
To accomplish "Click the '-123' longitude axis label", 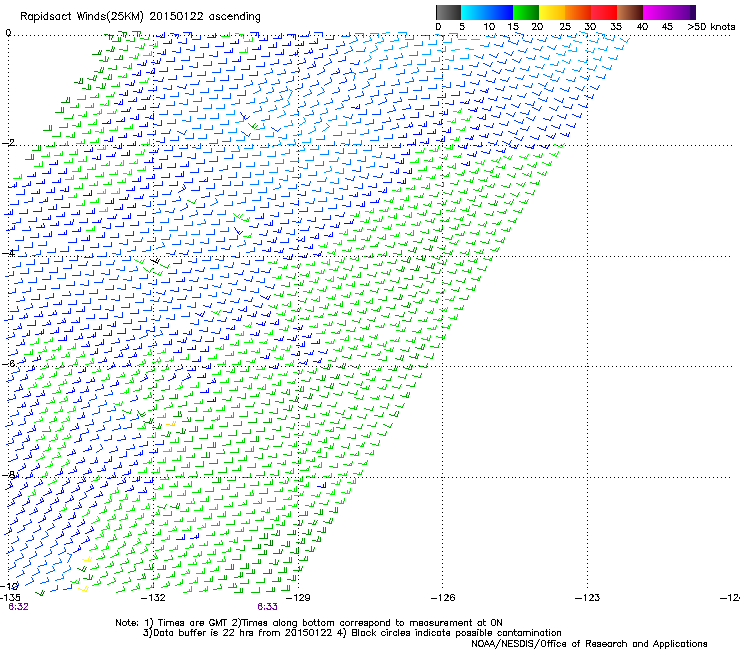I will (x=588, y=598).
